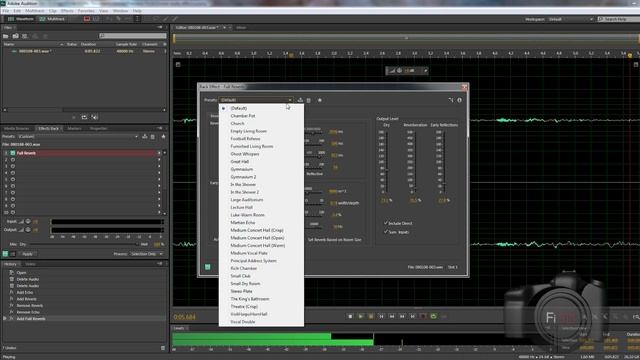Image resolution: width=640 pixels, height=360 pixels.
Task: Save Effects Rack preset icon
Action: [145, 137]
